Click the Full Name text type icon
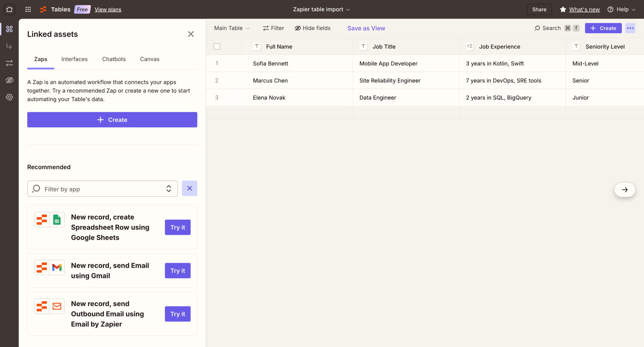 [x=257, y=46]
